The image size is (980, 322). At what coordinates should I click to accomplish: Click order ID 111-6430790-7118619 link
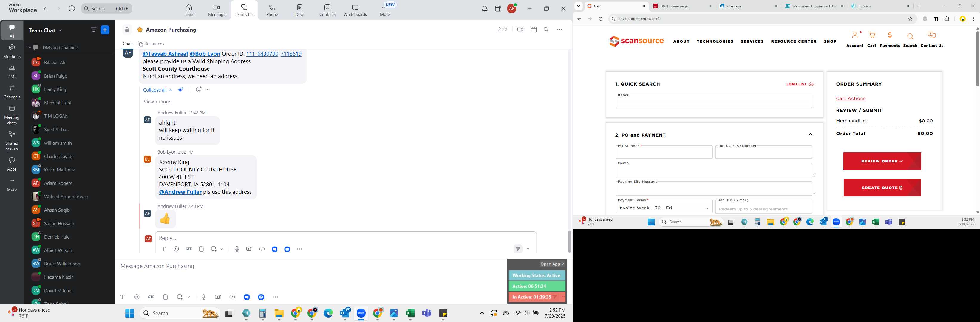273,54
